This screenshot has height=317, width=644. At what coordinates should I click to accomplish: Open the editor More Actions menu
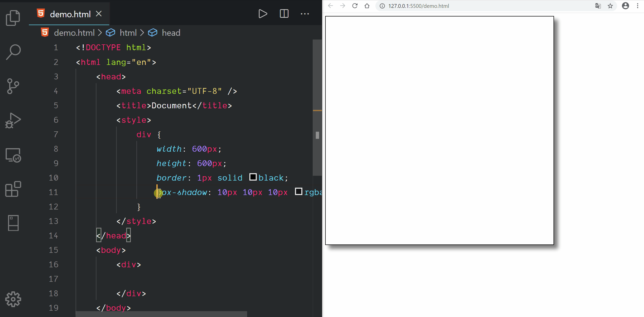point(305,14)
